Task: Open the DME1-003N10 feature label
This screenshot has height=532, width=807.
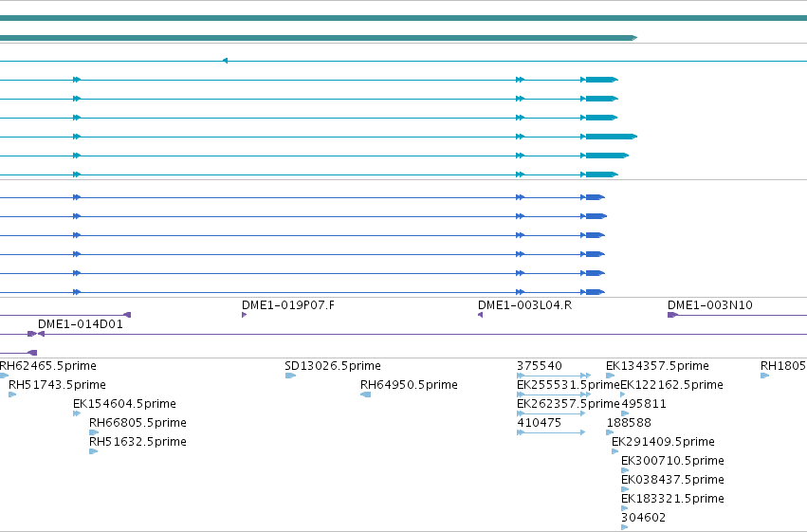Action: [x=709, y=305]
